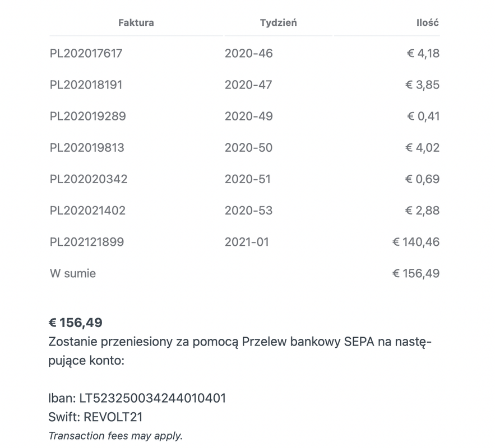The image size is (495, 448).
Task: Click the Ilość column header
Action: pos(427,23)
